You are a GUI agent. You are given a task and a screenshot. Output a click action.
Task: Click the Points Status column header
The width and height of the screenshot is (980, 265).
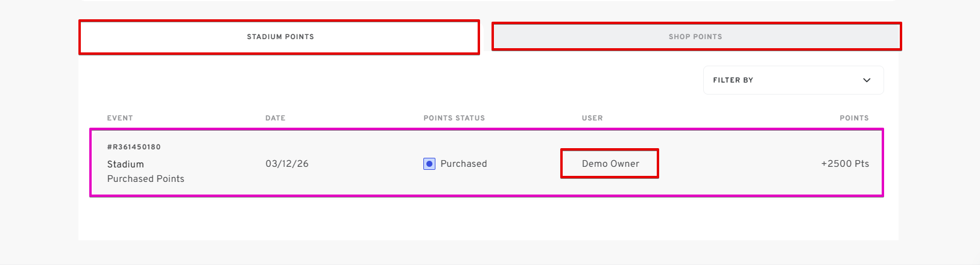(x=454, y=118)
